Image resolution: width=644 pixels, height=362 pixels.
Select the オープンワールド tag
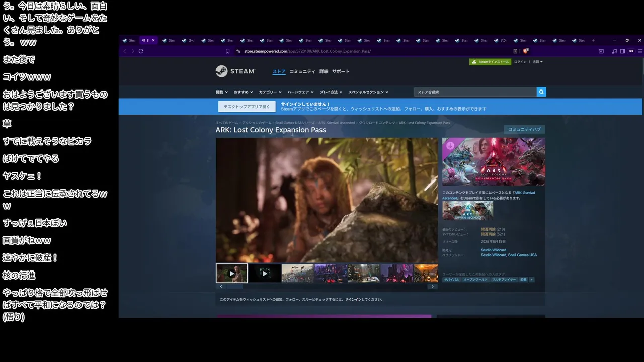[475, 280]
